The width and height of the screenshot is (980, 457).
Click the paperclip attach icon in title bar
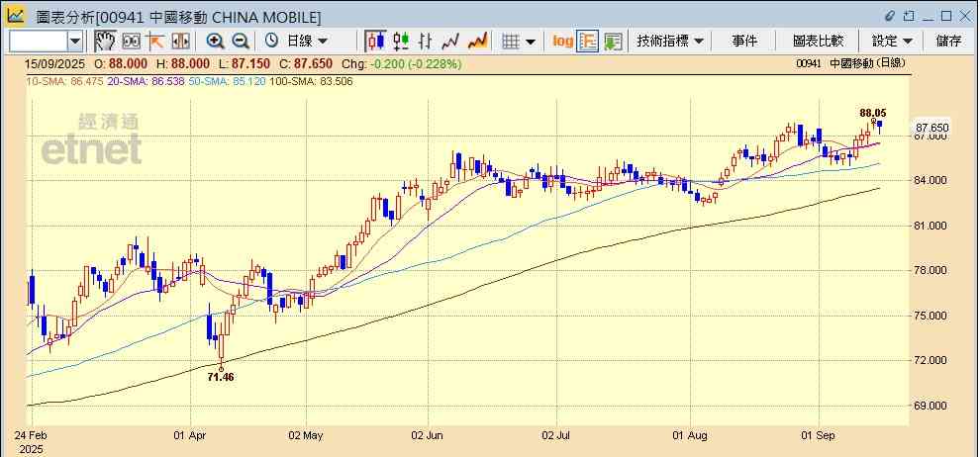[x=890, y=16]
